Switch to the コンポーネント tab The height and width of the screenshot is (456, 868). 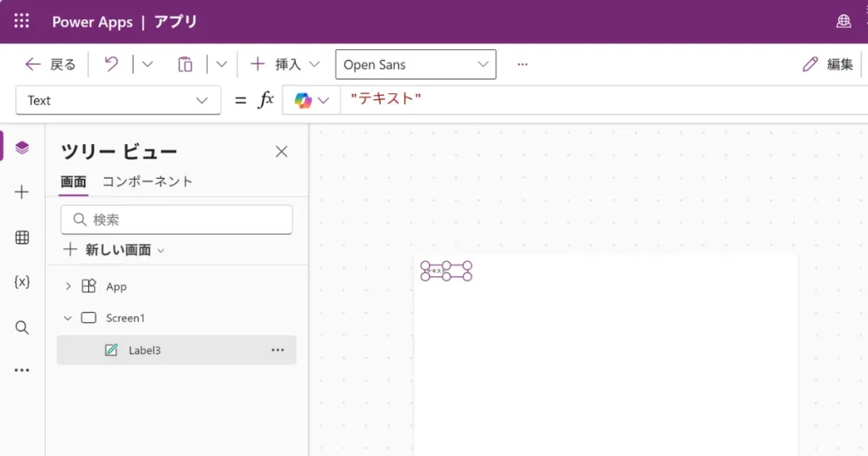click(x=147, y=181)
